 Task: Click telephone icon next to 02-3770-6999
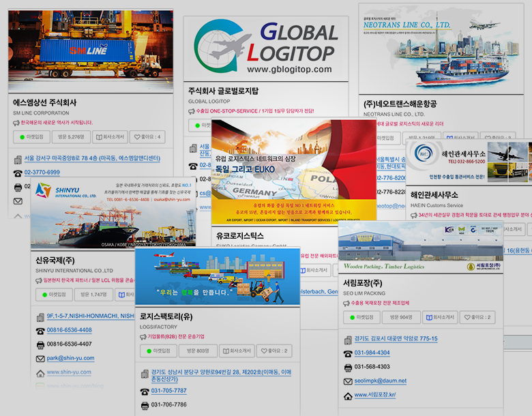pos(18,173)
